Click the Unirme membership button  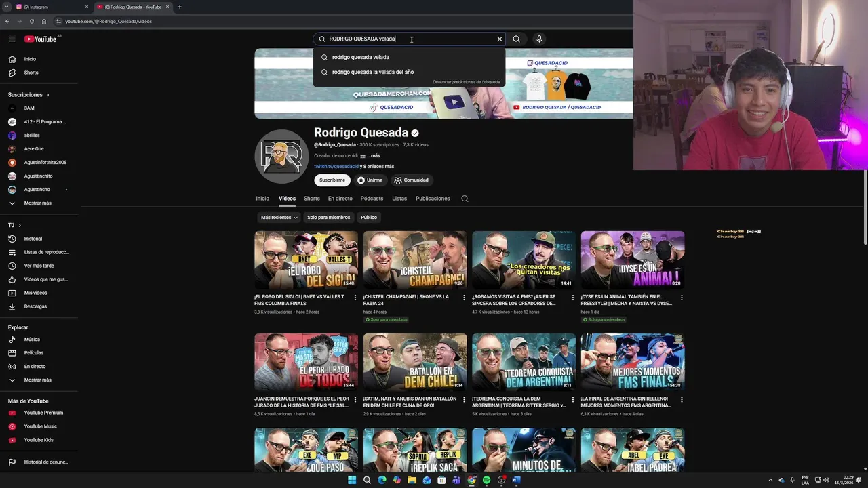(370, 180)
